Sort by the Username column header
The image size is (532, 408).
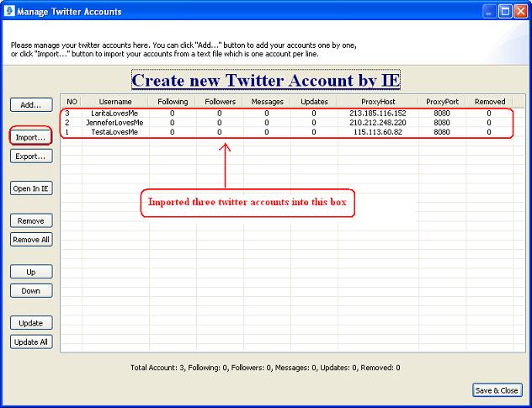tap(115, 102)
